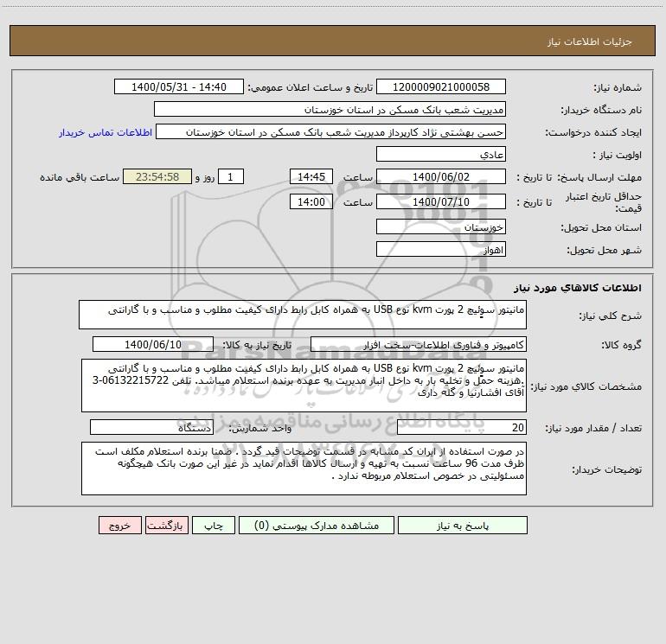Image resolution: width=666 pixels, height=644 pixels.
Task: Select the buyer notes text area توضیحات خریدار
Action: tap(304, 469)
